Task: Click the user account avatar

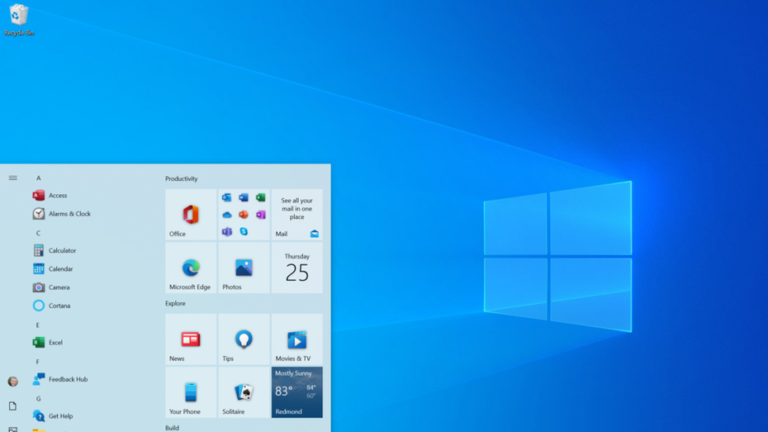Action: point(13,381)
